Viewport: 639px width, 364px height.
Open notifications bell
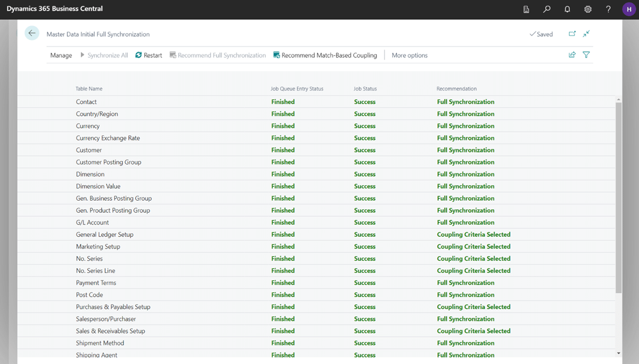567,9
